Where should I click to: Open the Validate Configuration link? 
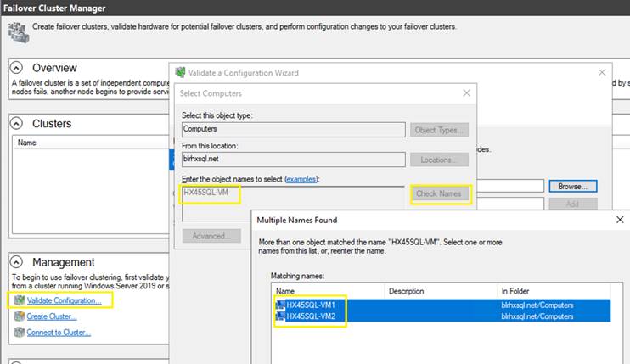coord(64,300)
